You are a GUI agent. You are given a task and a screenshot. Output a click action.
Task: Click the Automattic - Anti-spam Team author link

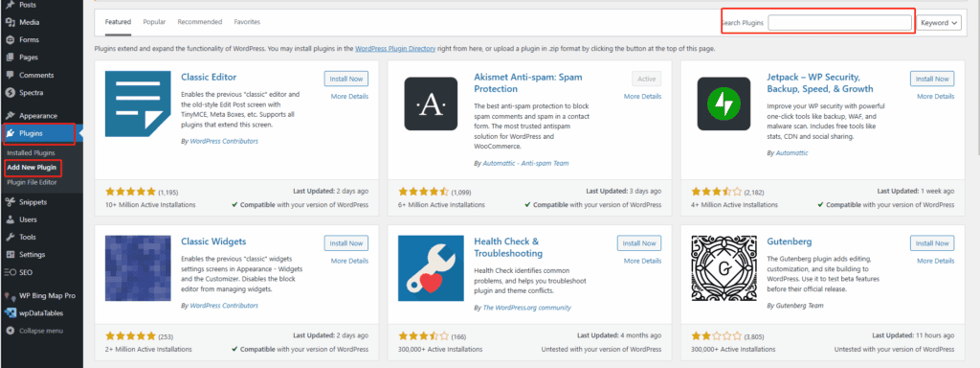coord(526,163)
